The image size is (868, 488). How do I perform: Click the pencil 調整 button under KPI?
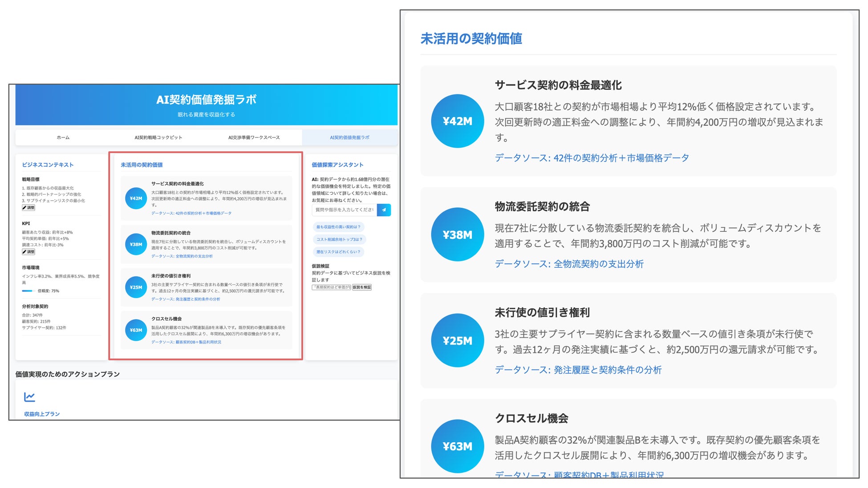[x=28, y=252]
